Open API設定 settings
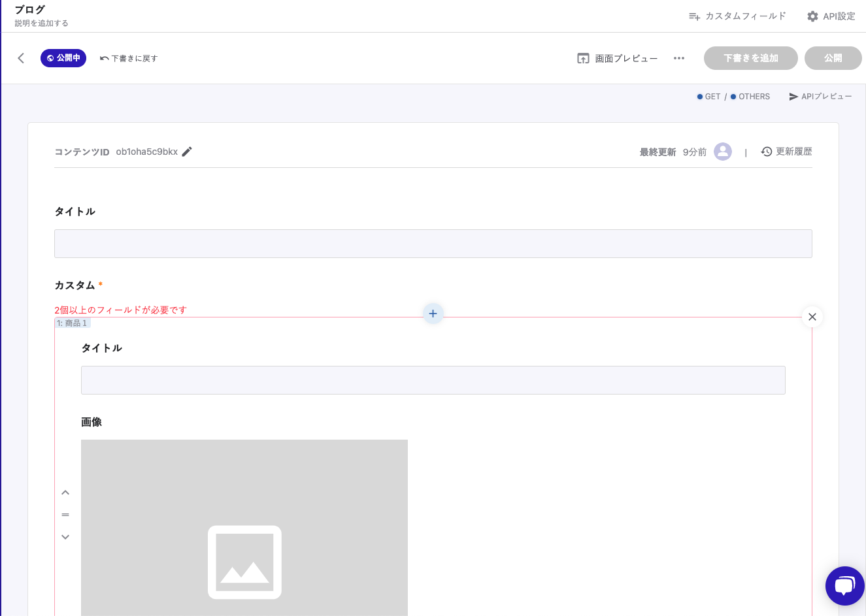Viewport: 866px width, 616px height. click(831, 16)
